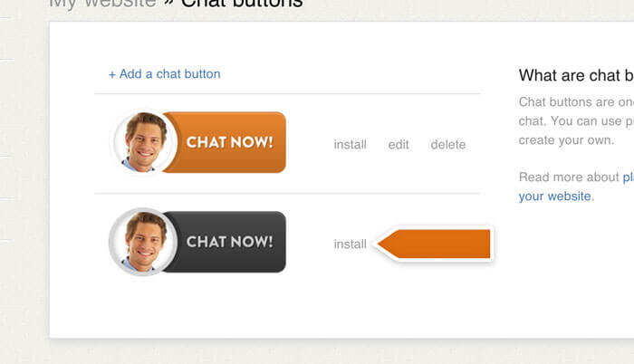Click the breadcrumb separator arrow
Viewport: 634px width, 364px height.
pos(168,3)
